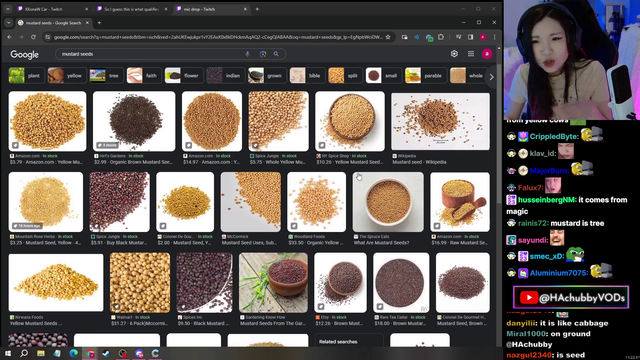Filter images by 'yellow' chip
The width and height of the screenshot is (640, 360).
click(66, 76)
